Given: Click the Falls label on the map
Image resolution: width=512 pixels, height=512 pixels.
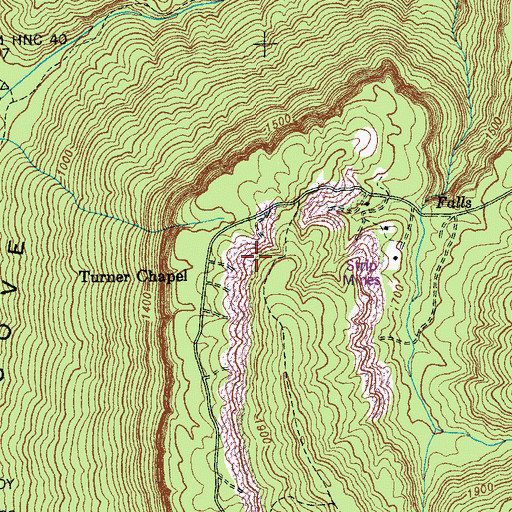Looking at the screenshot, I should pyautogui.click(x=454, y=202).
